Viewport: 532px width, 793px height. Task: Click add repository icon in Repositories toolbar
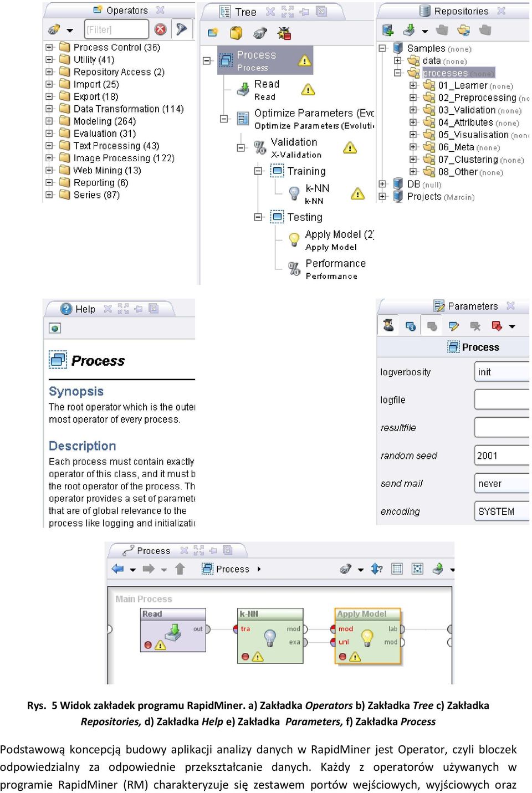point(388,30)
